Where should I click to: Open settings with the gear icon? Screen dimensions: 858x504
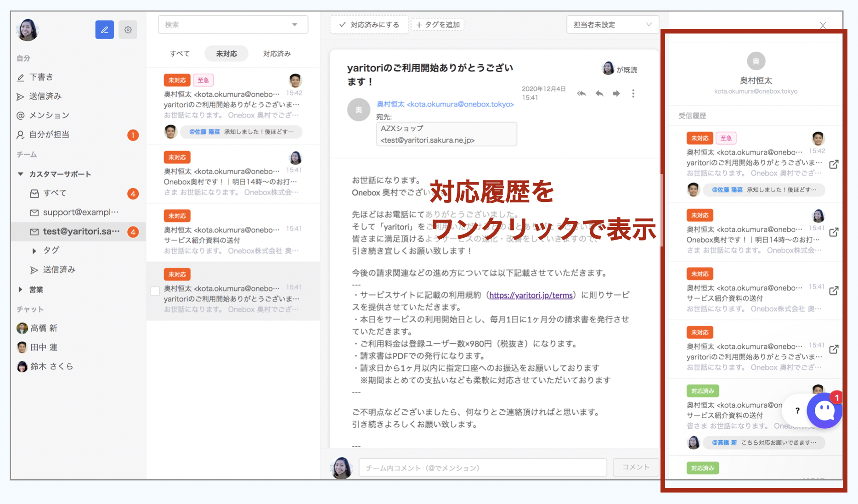coord(128,30)
